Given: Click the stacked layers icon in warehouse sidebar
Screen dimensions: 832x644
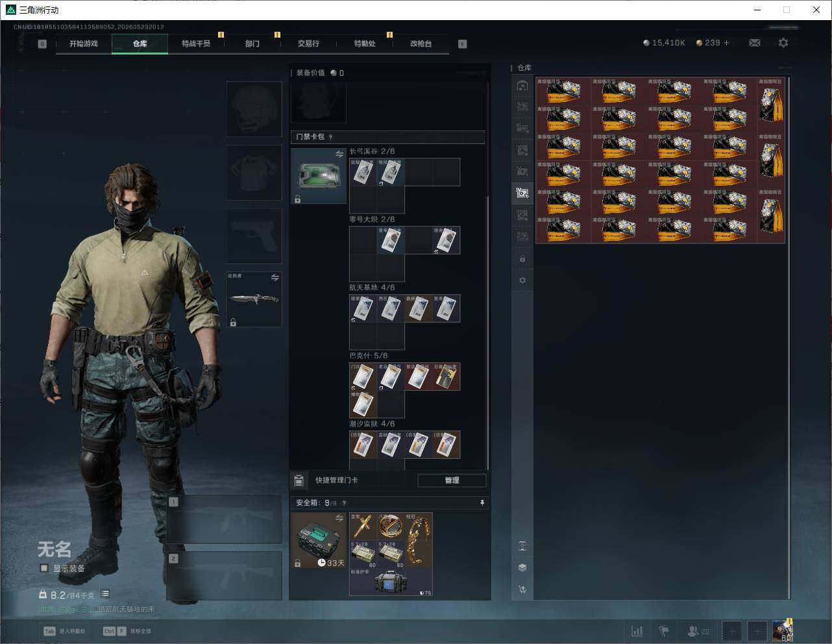Looking at the screenshot, I should 522,567.
